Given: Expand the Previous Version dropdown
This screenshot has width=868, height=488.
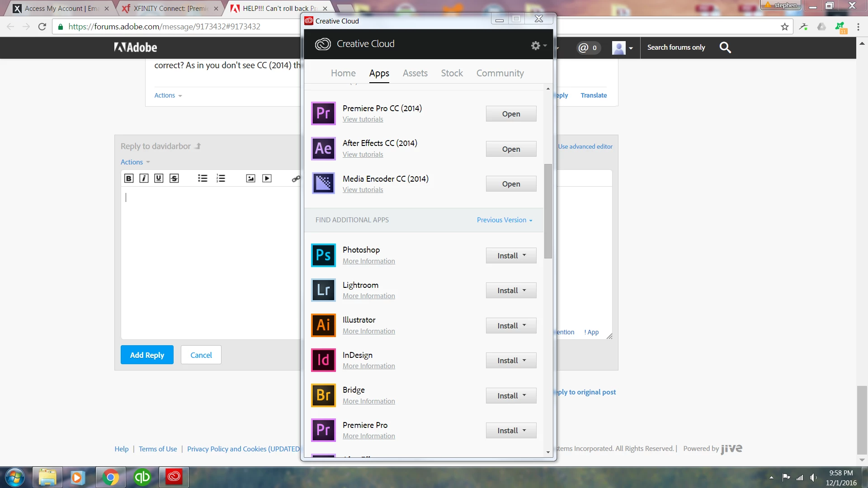Looking at the screenshot, I should [505, 220].
